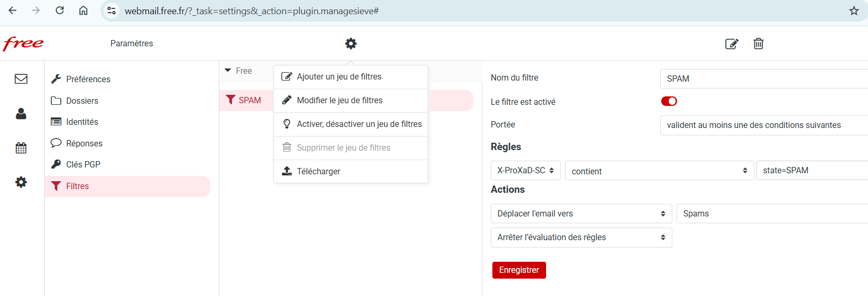Open the calendar icon in sidebar
Screen dimensions: 868x296
[21, 148]
